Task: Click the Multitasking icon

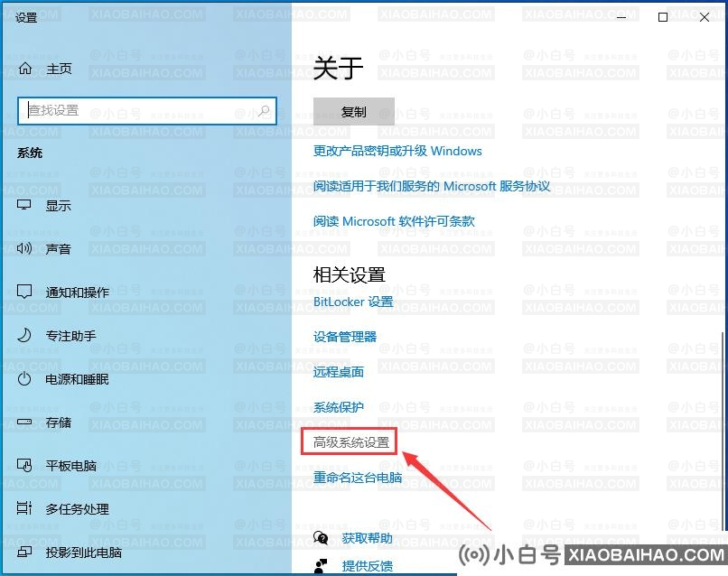Action: click(24, 508)
